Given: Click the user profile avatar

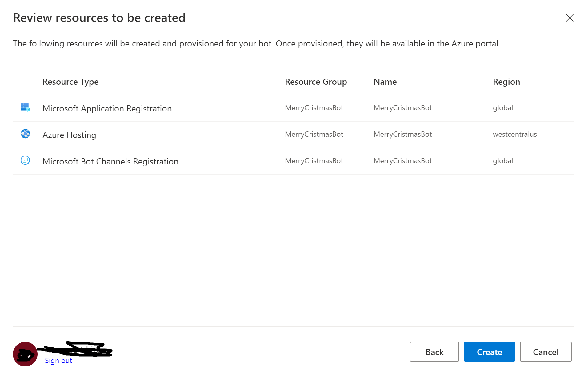Looking at the screenshot, I should [x=25, y=354].
